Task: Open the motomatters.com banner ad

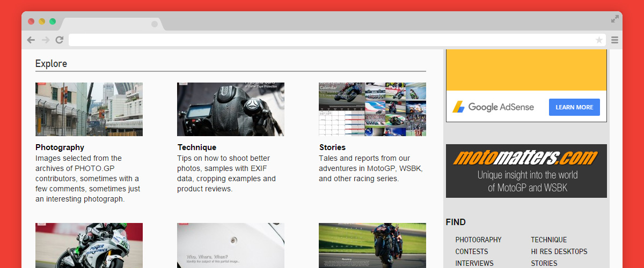Action: [526, 171]
